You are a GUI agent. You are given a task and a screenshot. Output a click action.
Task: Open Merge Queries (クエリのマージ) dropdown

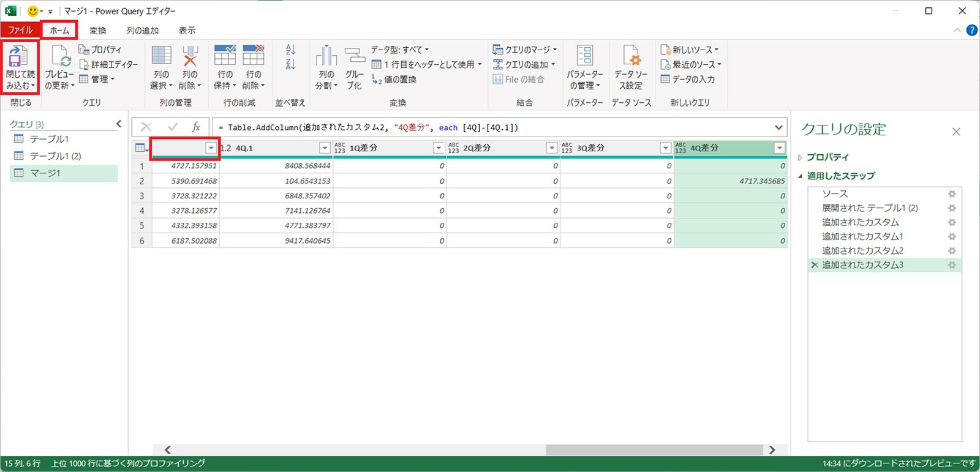pos(525,50)
